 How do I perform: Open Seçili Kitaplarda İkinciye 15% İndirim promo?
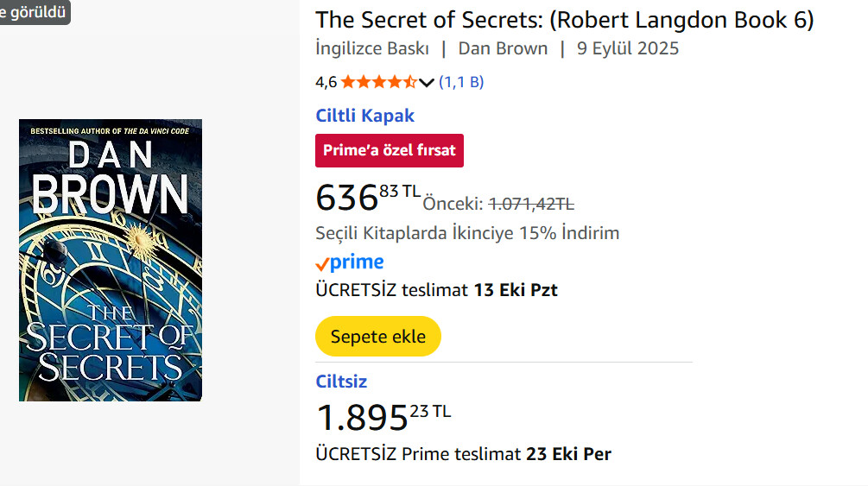click(467, 233)
